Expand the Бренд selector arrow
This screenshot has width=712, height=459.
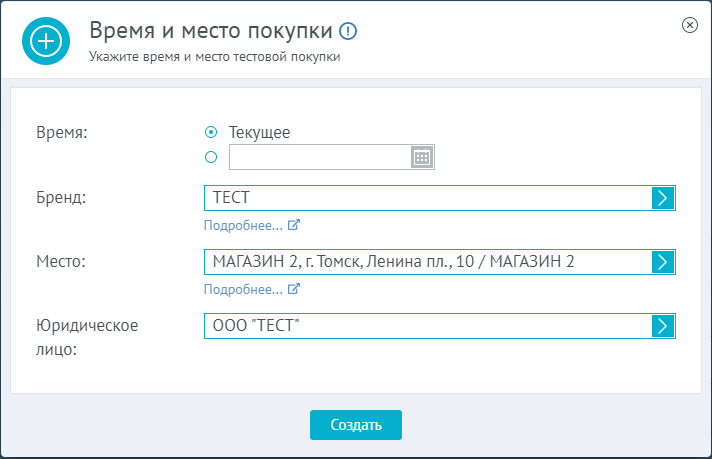(663, 198)
